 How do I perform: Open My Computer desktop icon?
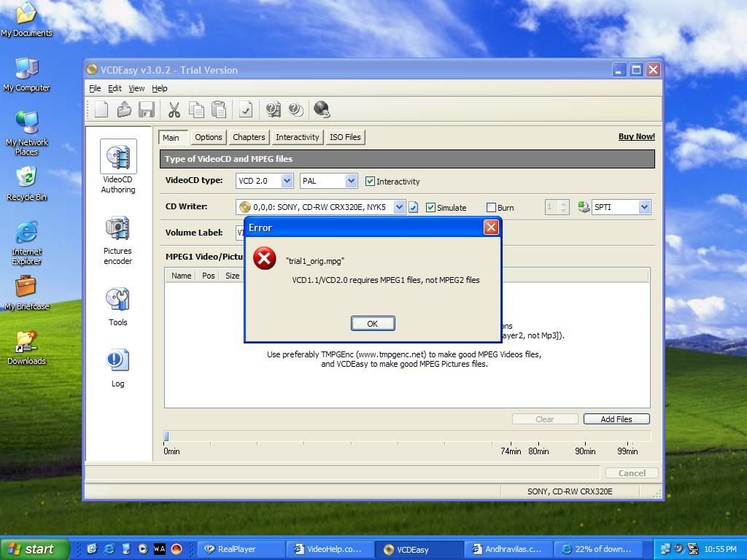pyautogui.click(x=27, y=75)
